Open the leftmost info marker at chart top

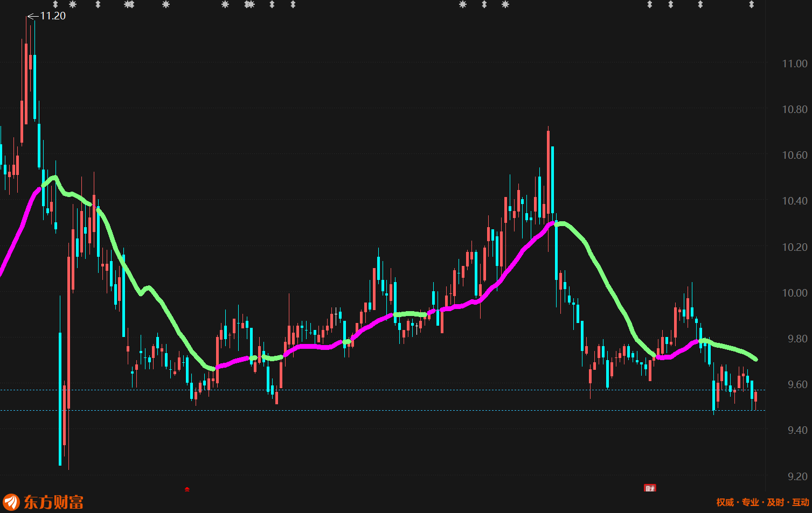pyautogui.click(x=55, y=4)
